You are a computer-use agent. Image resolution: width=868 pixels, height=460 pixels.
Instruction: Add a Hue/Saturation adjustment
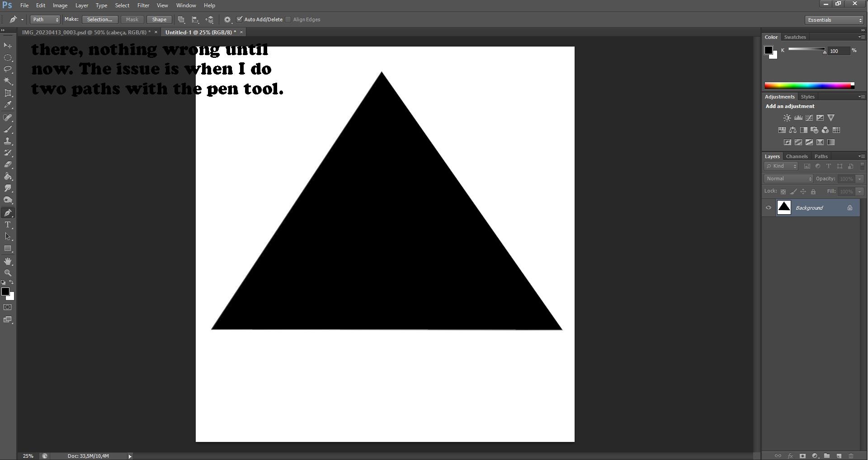pyautogui.click(x=782, y=130)
